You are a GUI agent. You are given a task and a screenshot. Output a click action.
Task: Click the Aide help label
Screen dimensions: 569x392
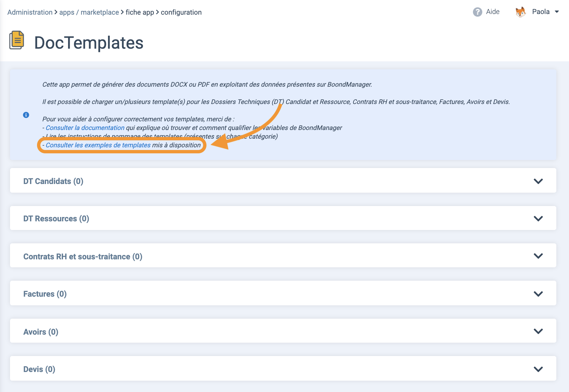tap(493, 12)
